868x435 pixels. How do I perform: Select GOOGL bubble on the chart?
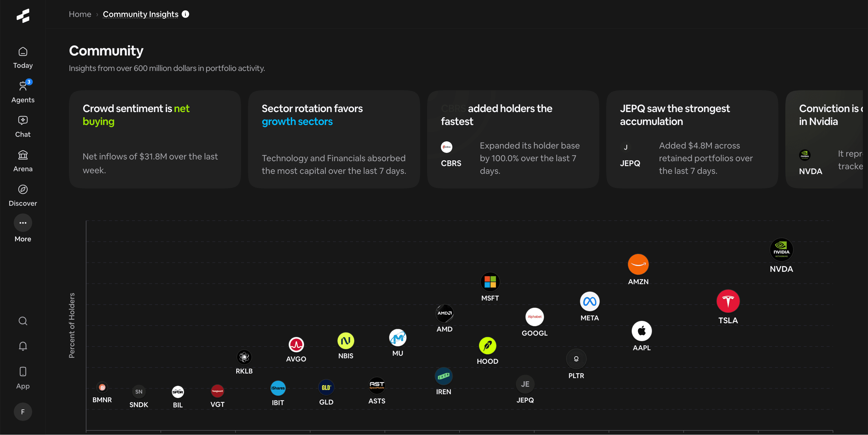point(534,317)
